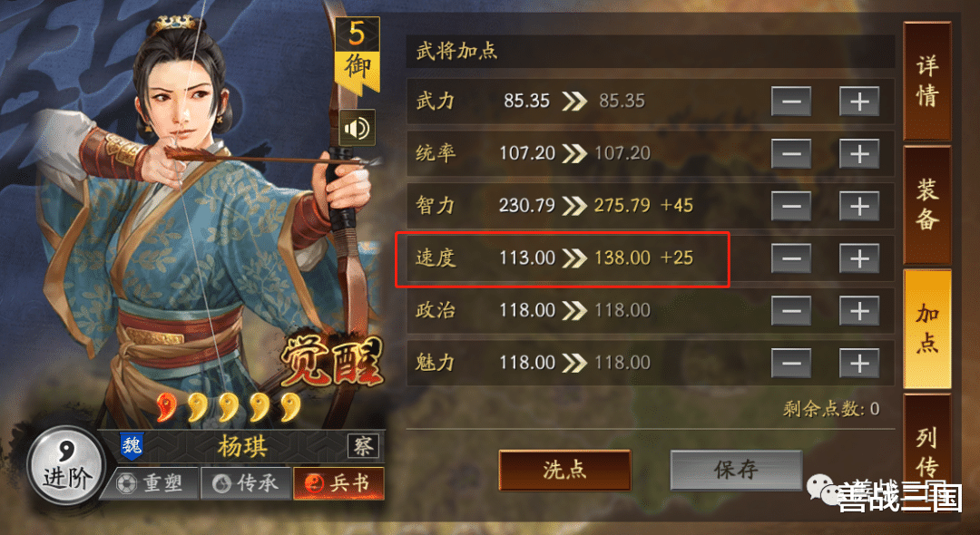Open the 详情 details tab
The image size is (980, 535).
click(x=926, y=81)
